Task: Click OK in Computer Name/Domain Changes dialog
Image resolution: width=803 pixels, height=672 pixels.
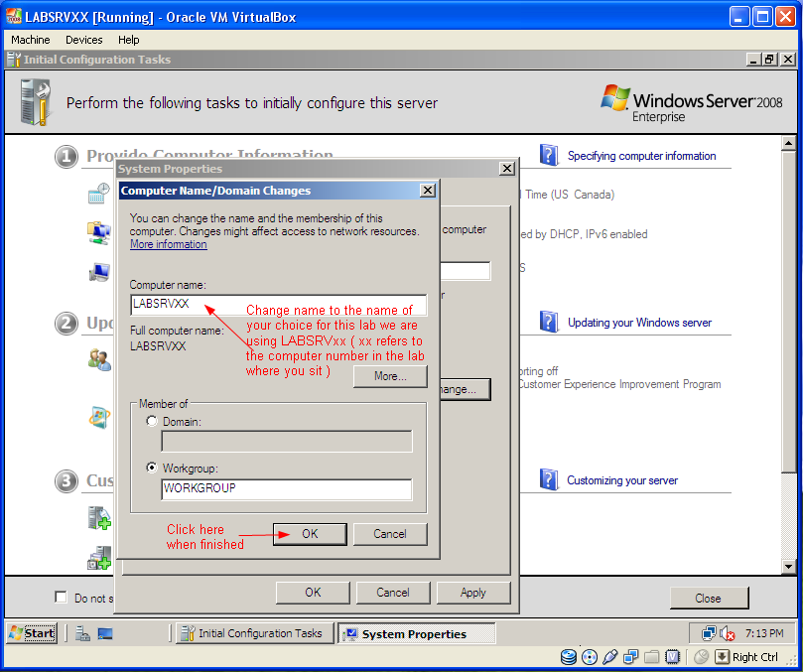Action: [310, 534]
